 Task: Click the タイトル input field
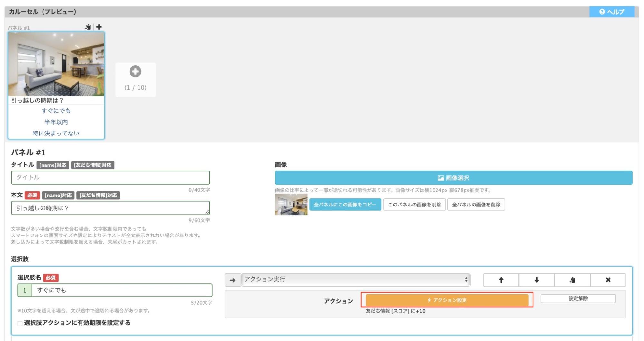pyautogui.click(x=110, y=177)
